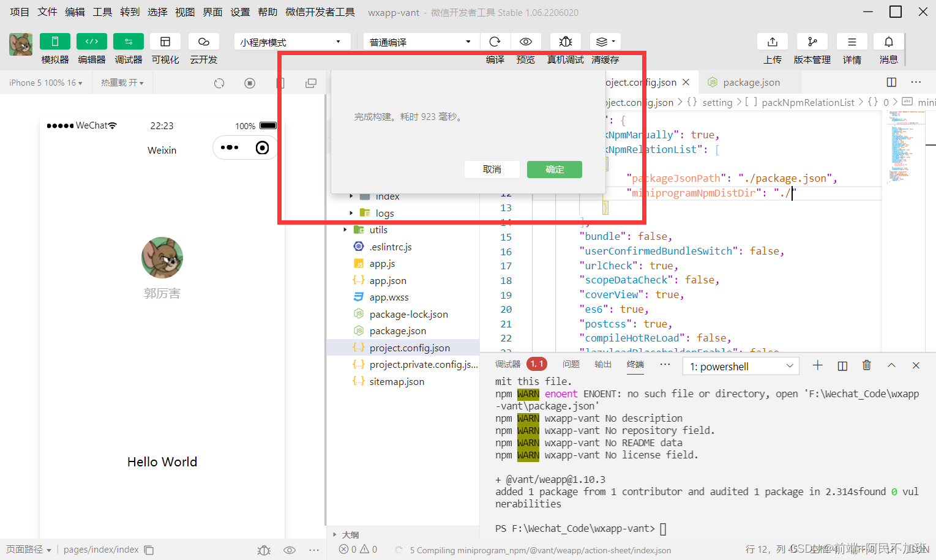This screenshot has width=936, height=560.
Task: Click the simulator stop record icon
Action: (x=250, y=83)
